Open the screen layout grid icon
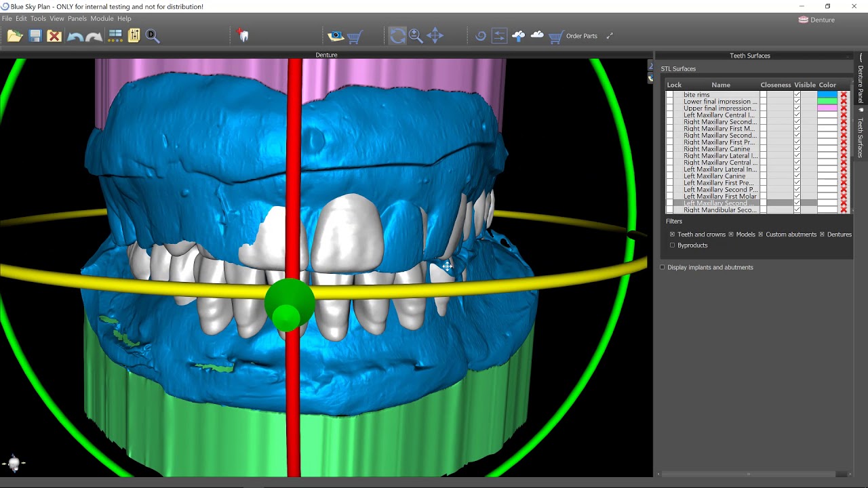 point(115,36)
